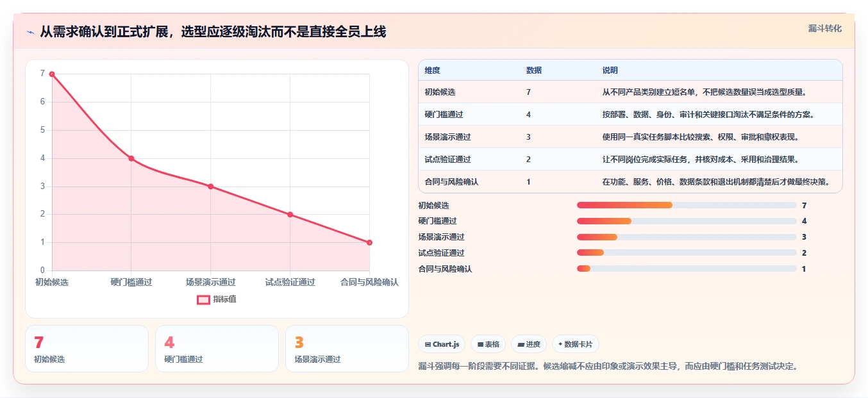Viewport: 868px width, 398px height.
Task: Click the Chart.js chip icon
Action: coord(428,344)
